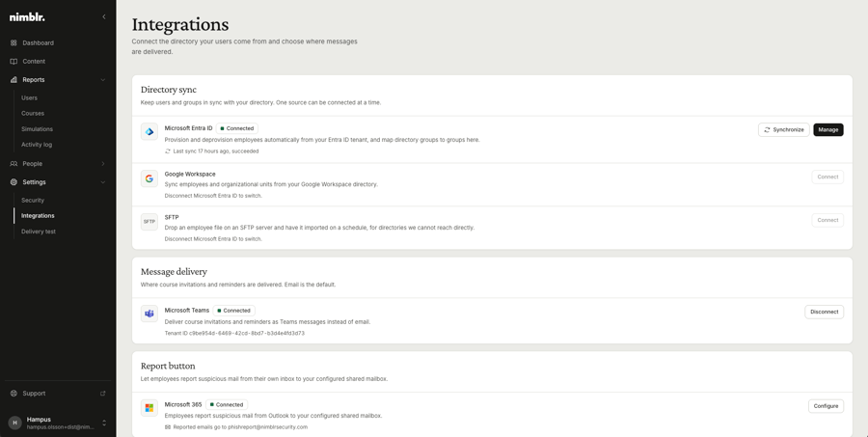Select the Microsoft Entra ID logo
Screen dimensions: 868x437
point(149,132)
